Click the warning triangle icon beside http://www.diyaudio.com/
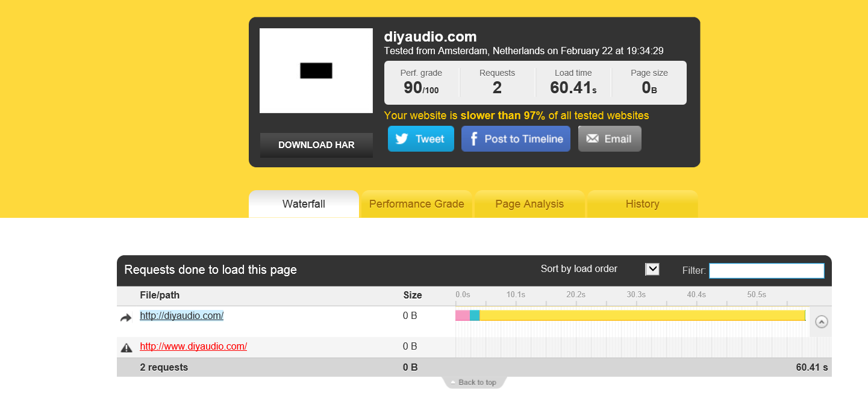This screenshot has height=402, width=868. pos(126,347)
